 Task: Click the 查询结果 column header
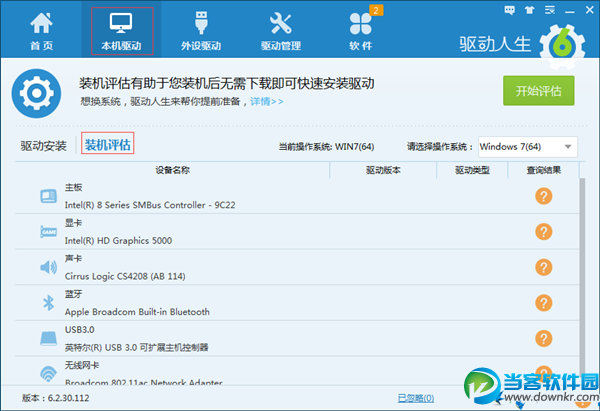543,170
